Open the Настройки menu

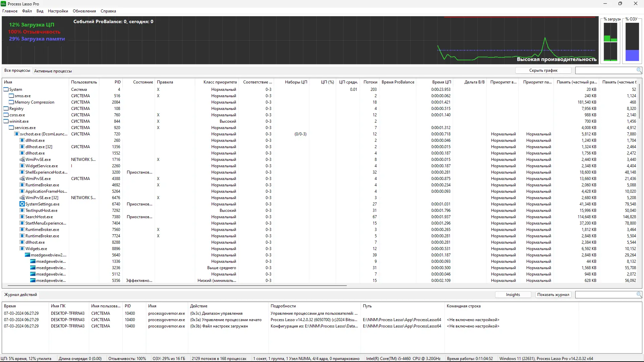[58, 11]
